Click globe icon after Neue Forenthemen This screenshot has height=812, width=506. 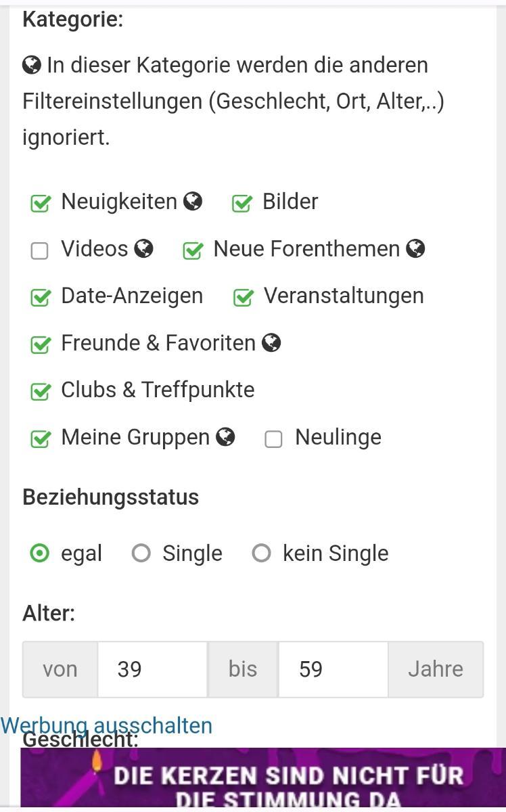[x=415, y=249]
